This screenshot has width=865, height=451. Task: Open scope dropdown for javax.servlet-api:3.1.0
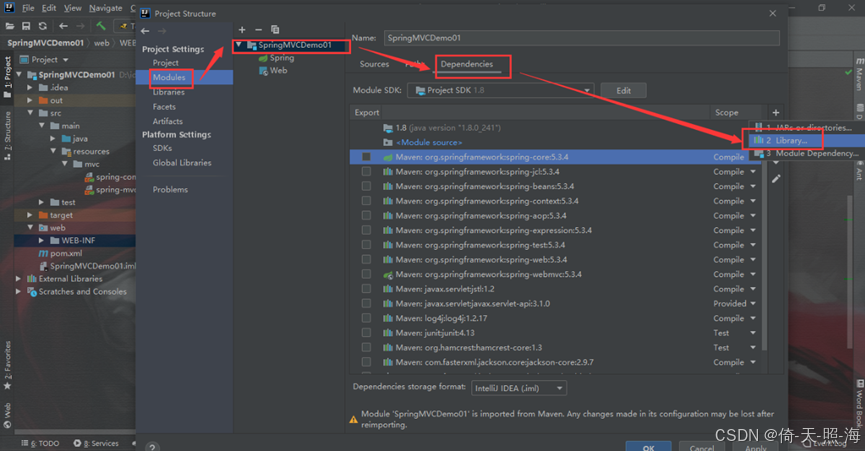click(754, 303)
